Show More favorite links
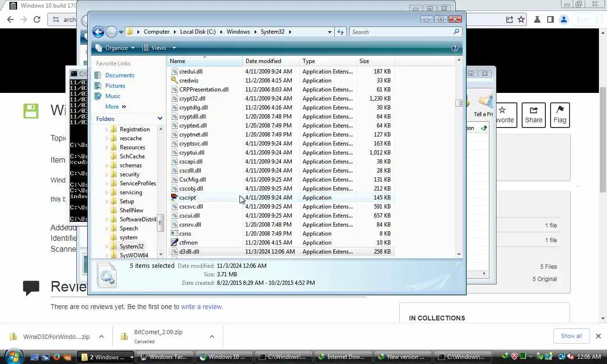Image resolution: width=607 pixels, height=364 pixels. pos(115,107)
